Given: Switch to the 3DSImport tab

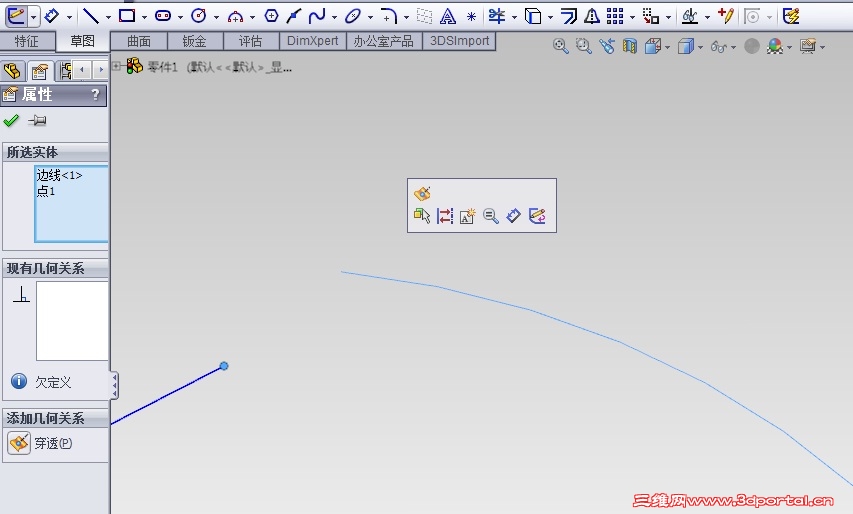Looking at the screenshot, I should 459,41.
